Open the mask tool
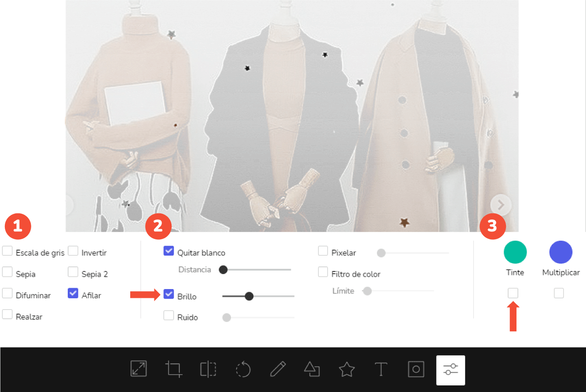This screenshot has height=392, width=586. point(416,369)
